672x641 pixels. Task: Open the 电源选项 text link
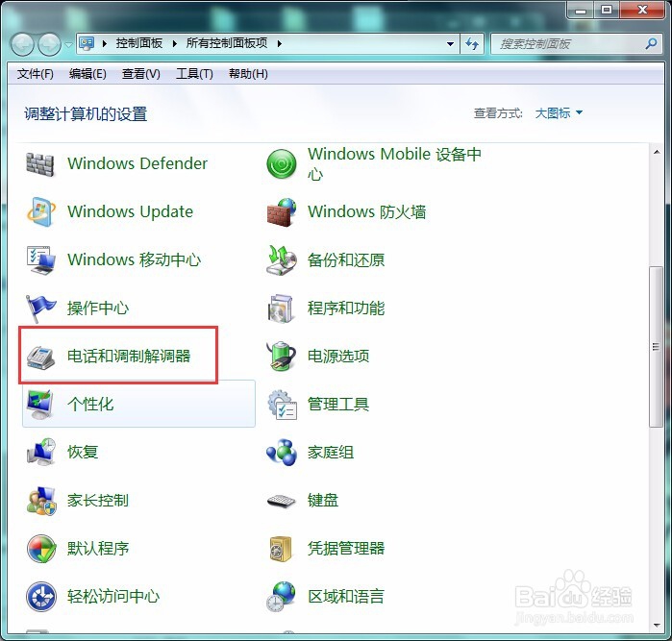(x=338, y=357)
